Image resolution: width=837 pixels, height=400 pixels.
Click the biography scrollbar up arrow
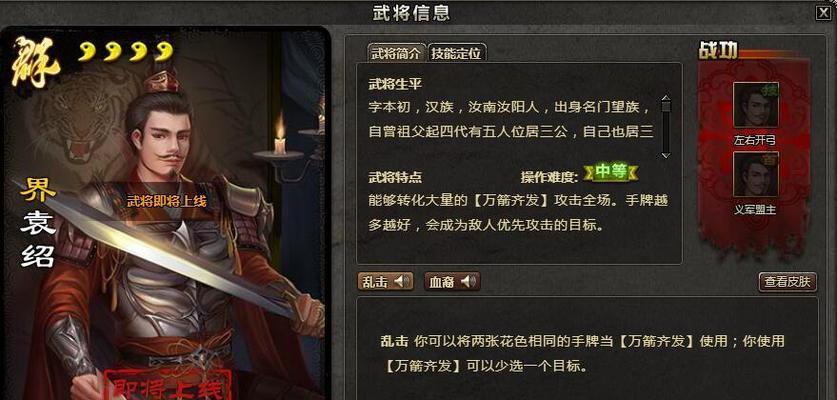pos(665,98)
